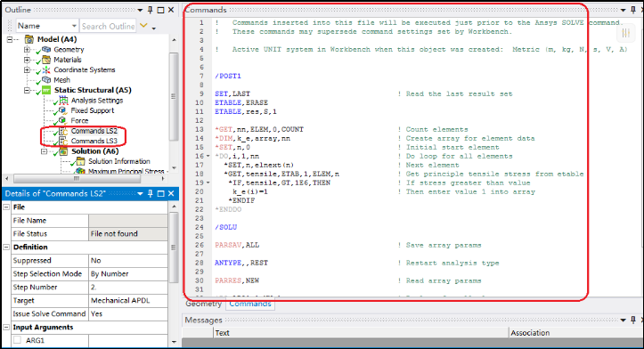Click the Static Structural (A5) icon
The width and height of the screenshot is (644, 349).
coord(46,90)
